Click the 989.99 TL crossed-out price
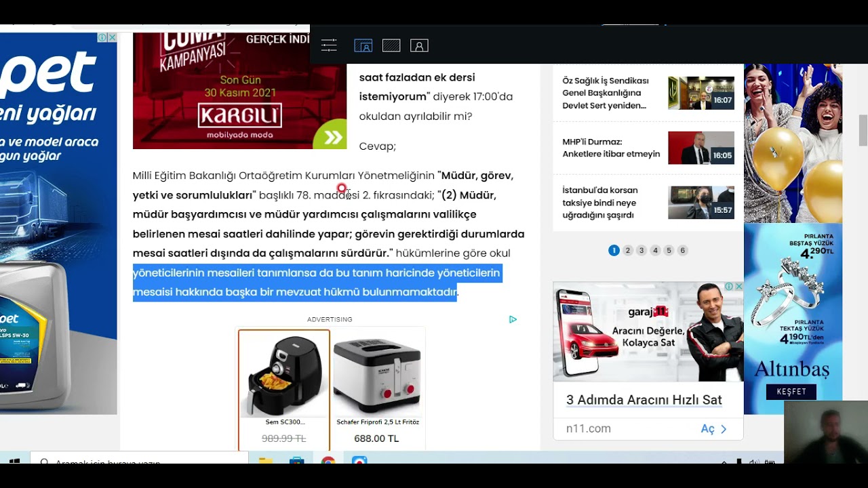 pyautogui.click(x=284, y=439)
